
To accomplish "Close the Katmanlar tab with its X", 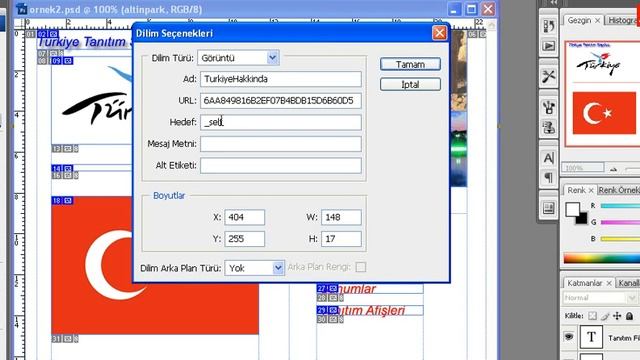I will pyautogui.click(x=609, y=283).
